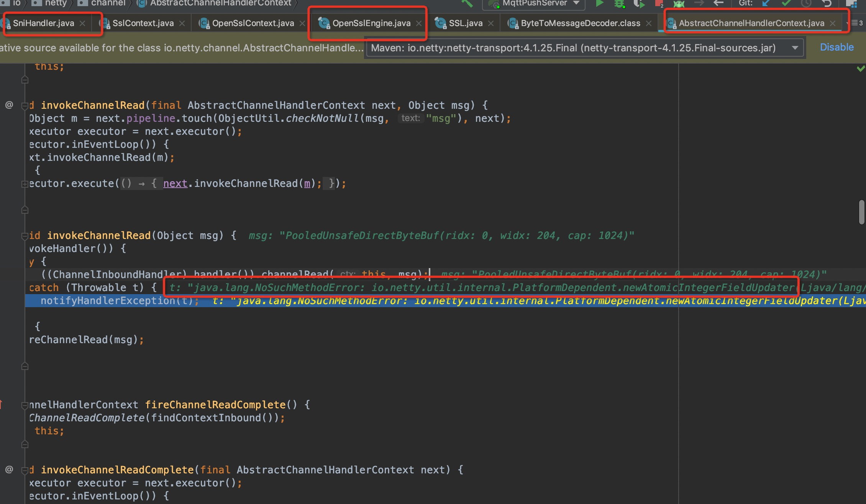Open the Maven sources jar selection dropdown

point(794,47)
